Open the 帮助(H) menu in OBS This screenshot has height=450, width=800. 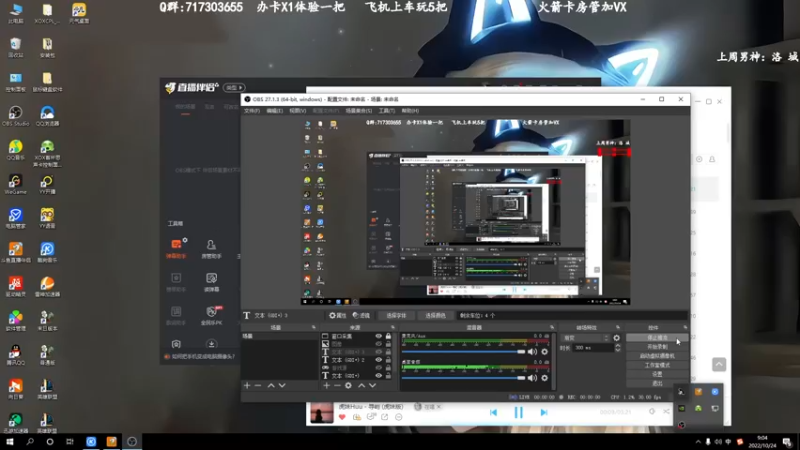(x=410, y=111)
